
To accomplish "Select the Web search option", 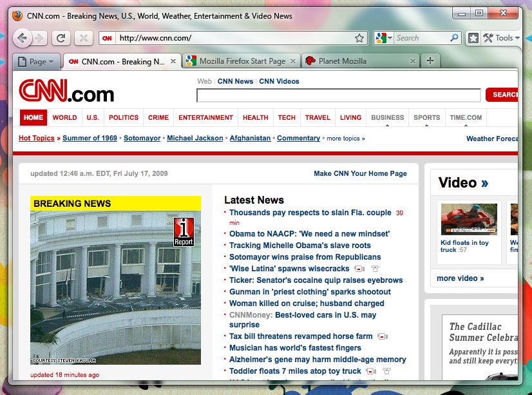I will coord(204,81).
